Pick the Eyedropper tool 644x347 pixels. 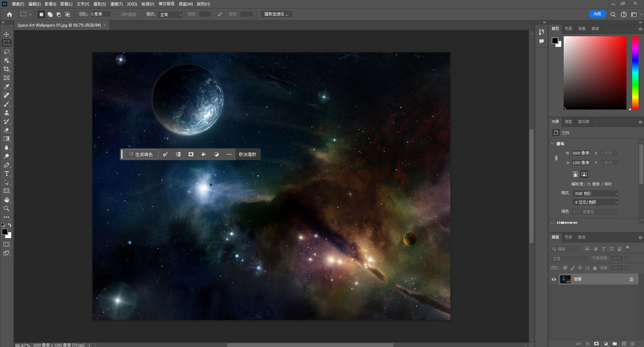(7, 87)
